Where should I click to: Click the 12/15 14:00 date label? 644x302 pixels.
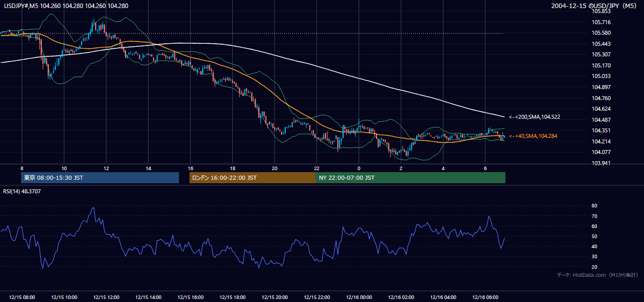point(148,297)
